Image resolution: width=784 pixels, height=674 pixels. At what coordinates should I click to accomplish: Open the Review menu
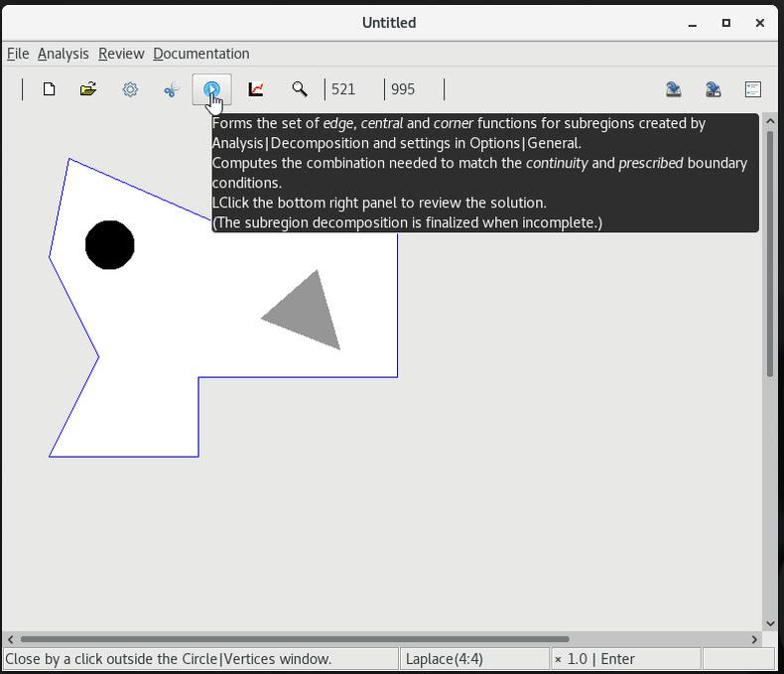pyautogui.click(x=121, y=54)
